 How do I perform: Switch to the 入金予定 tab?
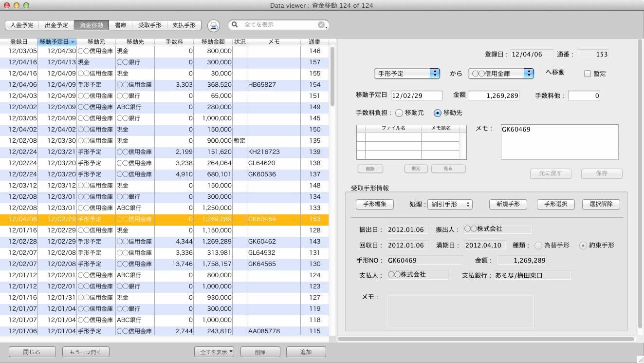[22, 25]
